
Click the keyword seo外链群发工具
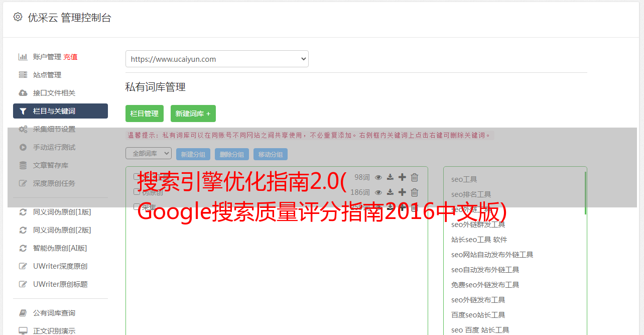pyautogui.click(x=478, y=225)
